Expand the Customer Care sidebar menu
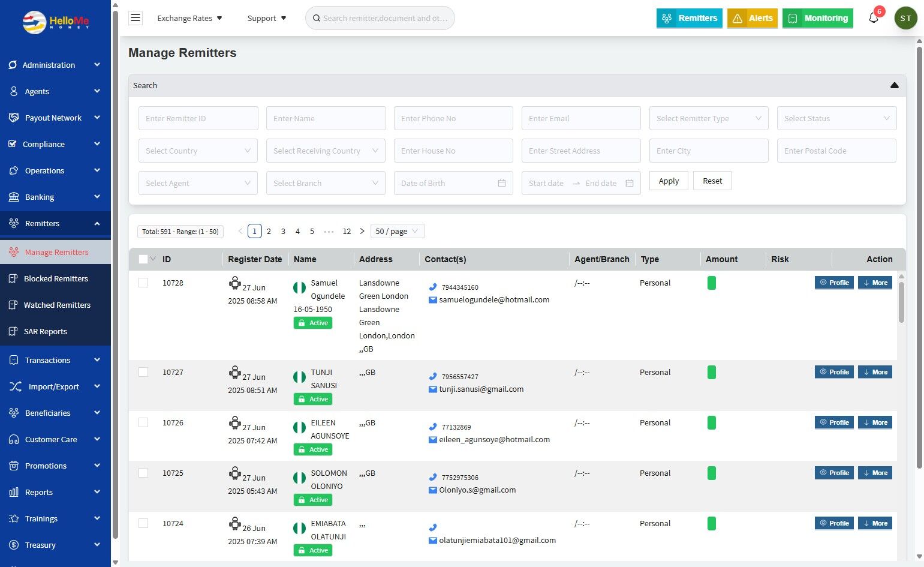 pos(55,439)
